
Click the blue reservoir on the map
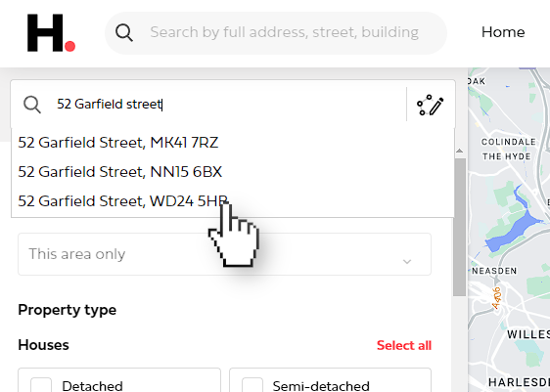point(513,229)
